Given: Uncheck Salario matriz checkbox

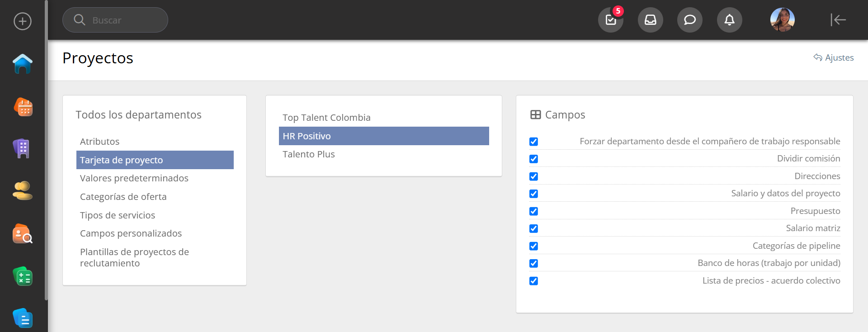Looking at the screenshot, I should pyautogui.click(x=533, y=228).
